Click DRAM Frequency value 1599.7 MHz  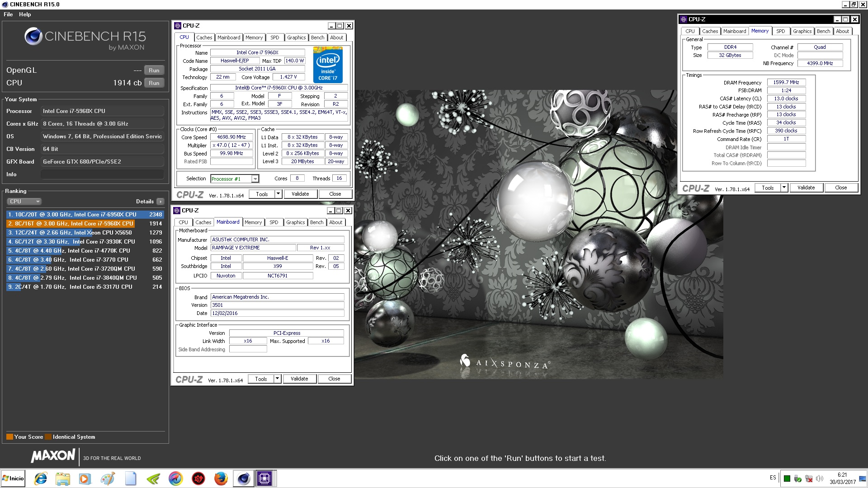(x=786, y=83)
